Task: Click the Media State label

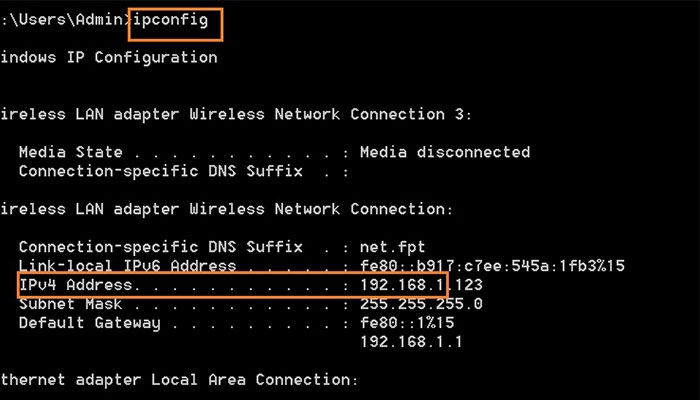Action: (70, 152)
